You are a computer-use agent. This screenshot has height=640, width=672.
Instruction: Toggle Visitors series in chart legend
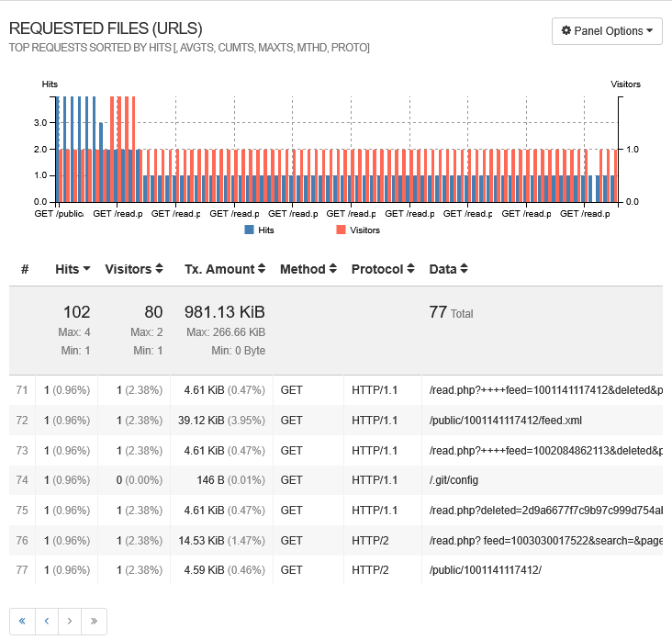click(364, 230)
